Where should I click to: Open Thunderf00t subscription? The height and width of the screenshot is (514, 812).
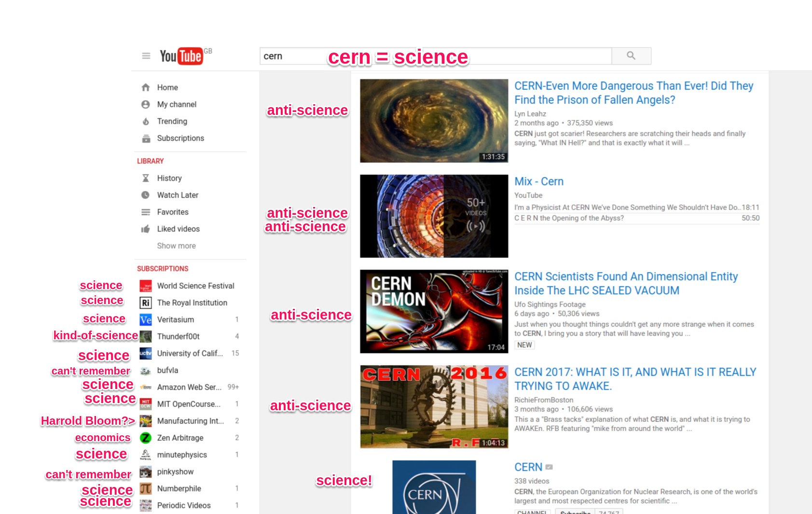pyautogui.click(x=179, y=336)
